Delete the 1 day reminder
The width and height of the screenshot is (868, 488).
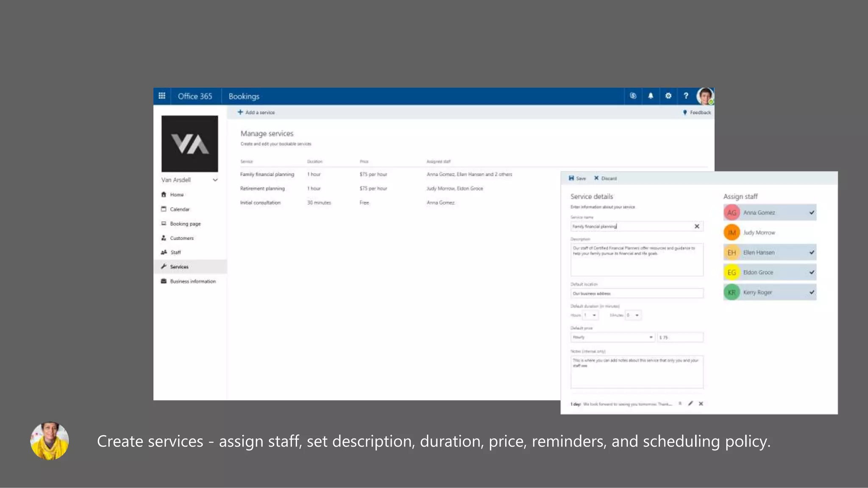(701, 404)
